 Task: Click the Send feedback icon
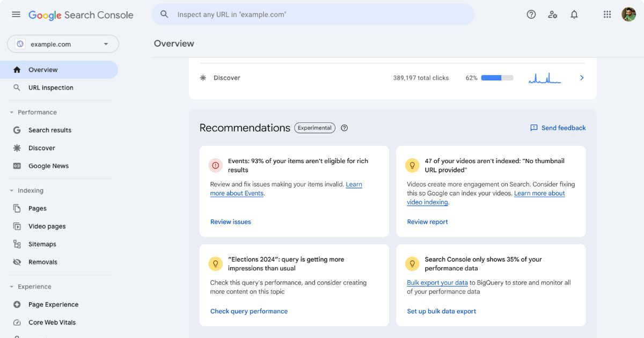[534, 128]
